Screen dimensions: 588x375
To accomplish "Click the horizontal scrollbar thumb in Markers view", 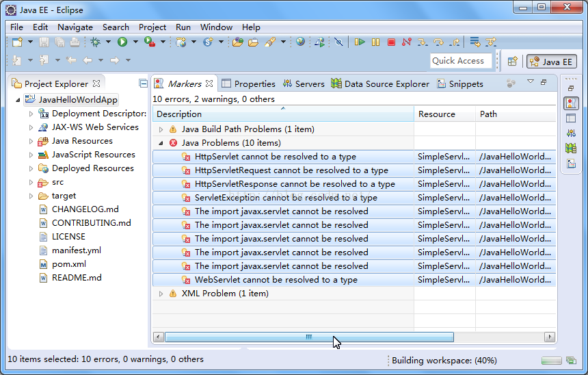I will (x=308, y=337).
